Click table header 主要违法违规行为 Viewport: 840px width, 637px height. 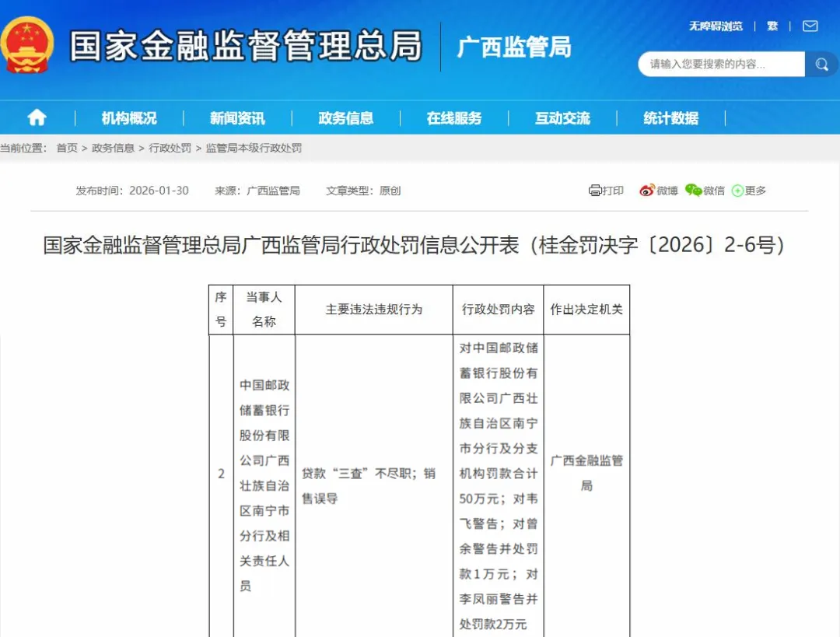coord(374,310)
